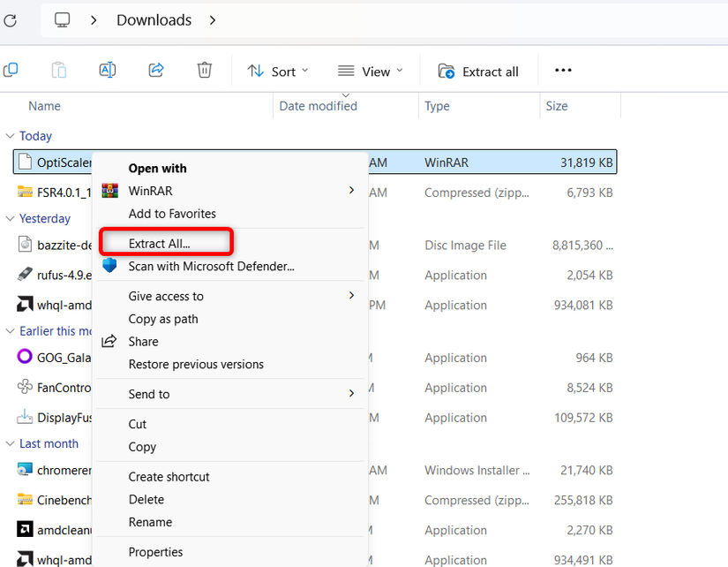Click the See more ellipsis icon
This screenshot has width=728, height=567.
(x=563, y=71)
